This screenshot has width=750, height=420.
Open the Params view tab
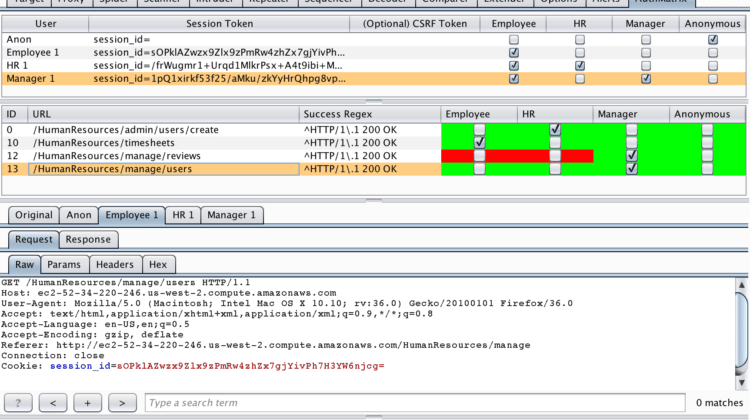64,264
